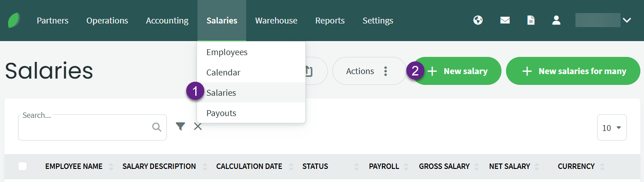Toggle the select-all rows checkbox
The image size is (644, 182).
tap(23, 166)
